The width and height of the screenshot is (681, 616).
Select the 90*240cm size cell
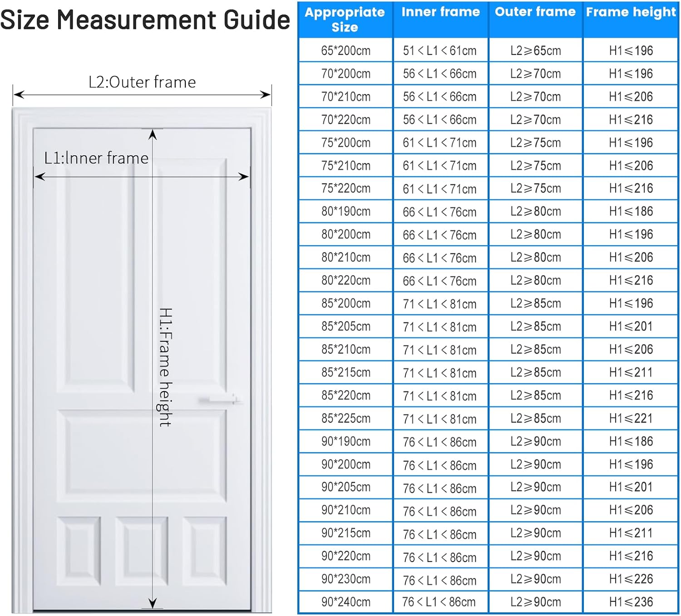point(345,602)
